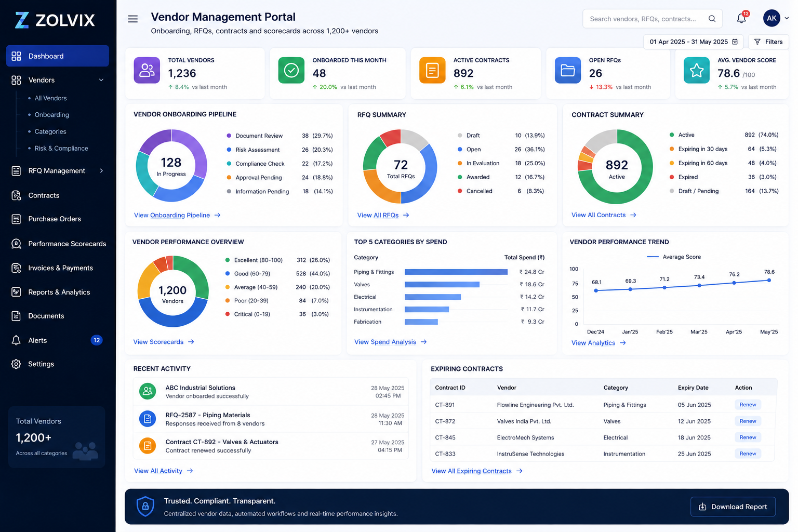798x532 pixels.
Task: Click the Documents sidebar icon
Action: point(16,316)
